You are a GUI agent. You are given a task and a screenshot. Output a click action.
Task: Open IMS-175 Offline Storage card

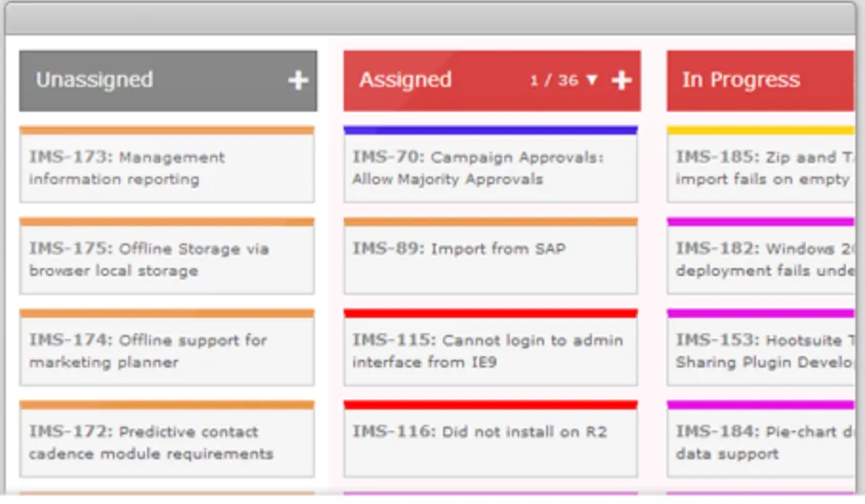[x=166, y=260]
